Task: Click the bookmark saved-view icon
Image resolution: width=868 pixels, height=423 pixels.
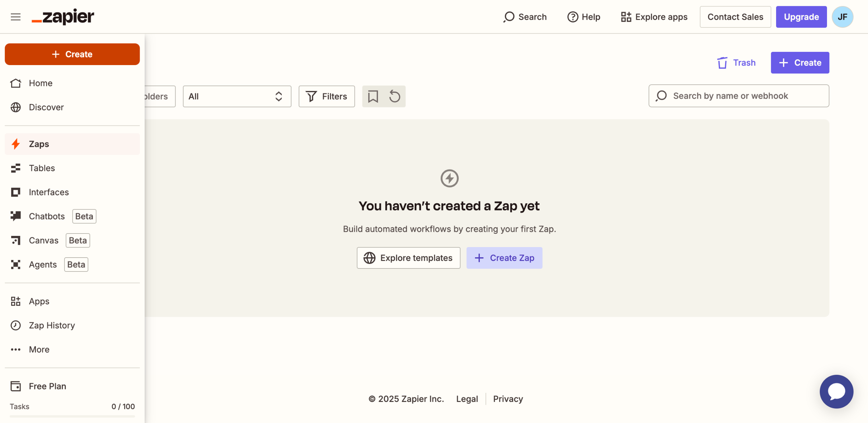Action: (x=373, y=96)
